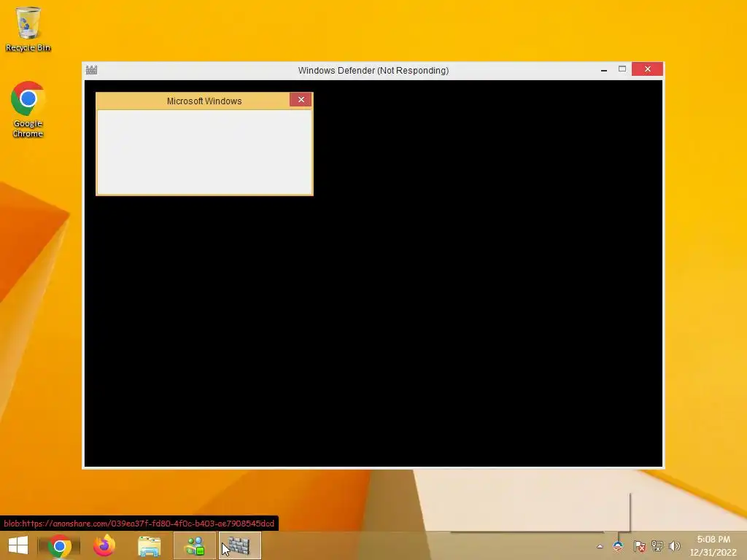Click the Windows Defender (Not Responding) title text
Screen dimensions: 747x560
click(x=373, y=71)
